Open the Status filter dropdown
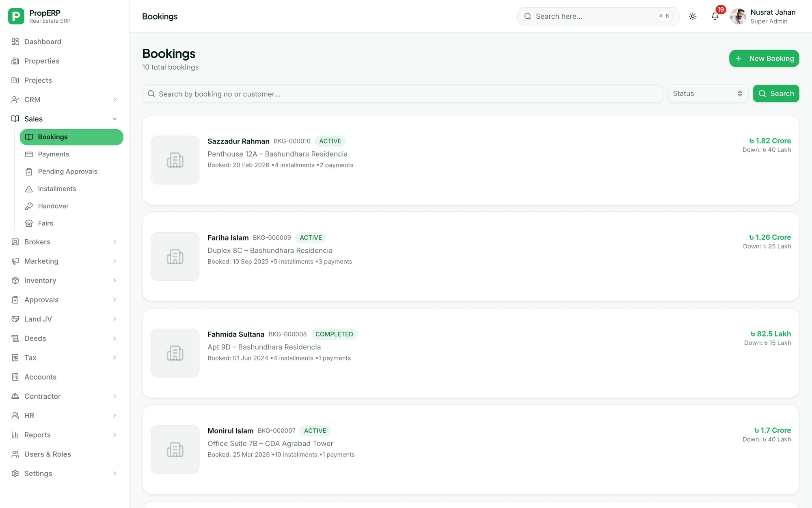 (708, 93)
